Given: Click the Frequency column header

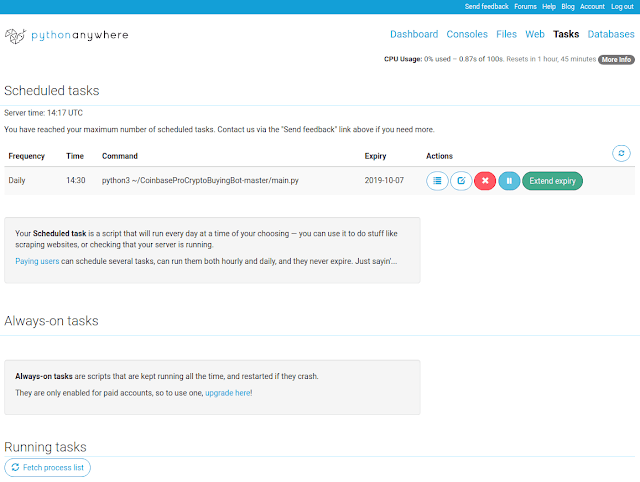Looking at the screenshot, I should coord(27,156).
